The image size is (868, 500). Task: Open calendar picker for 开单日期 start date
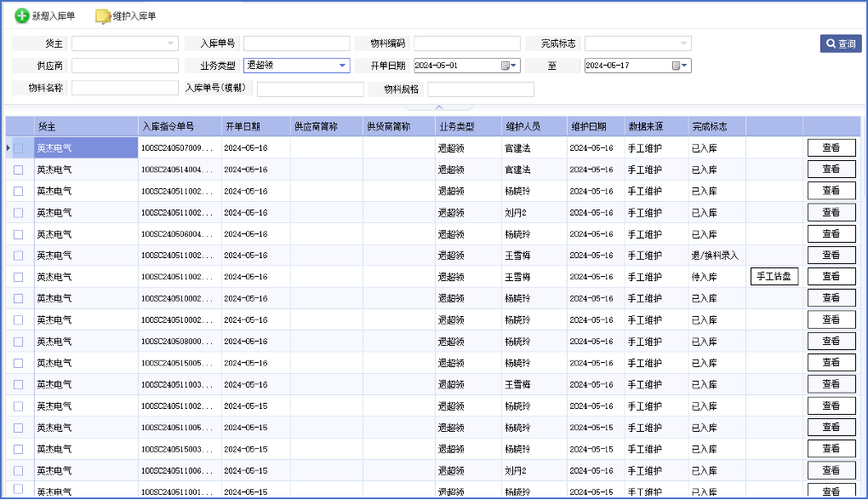(505, 66)
